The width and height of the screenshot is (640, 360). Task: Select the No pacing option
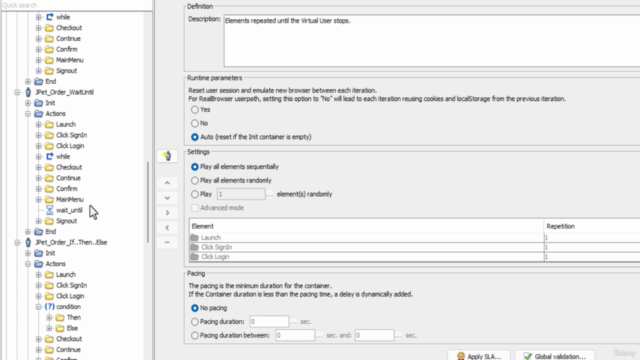(195, 308)
